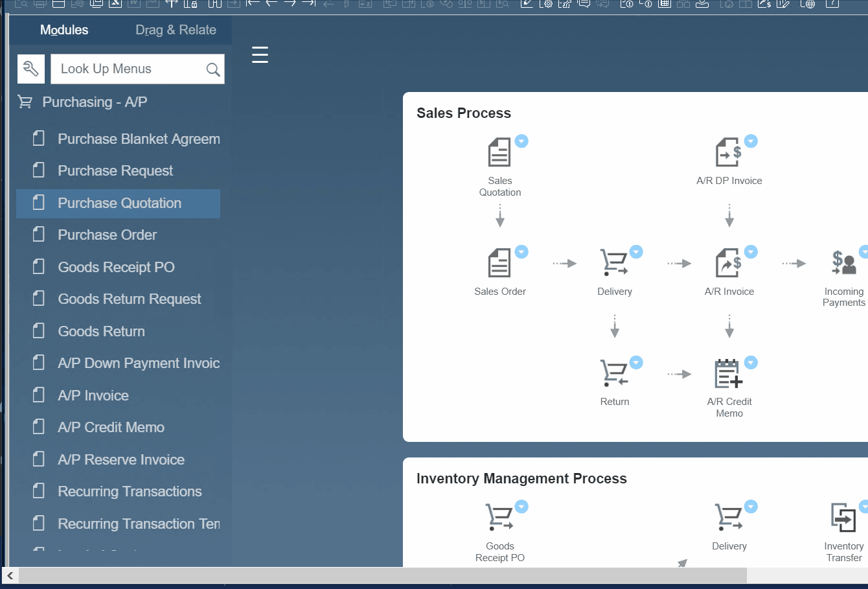This screenshot has height=589, width=868.
Task: Open Sales Quotation from the Sales Process diagram
Action: point(499,151)
